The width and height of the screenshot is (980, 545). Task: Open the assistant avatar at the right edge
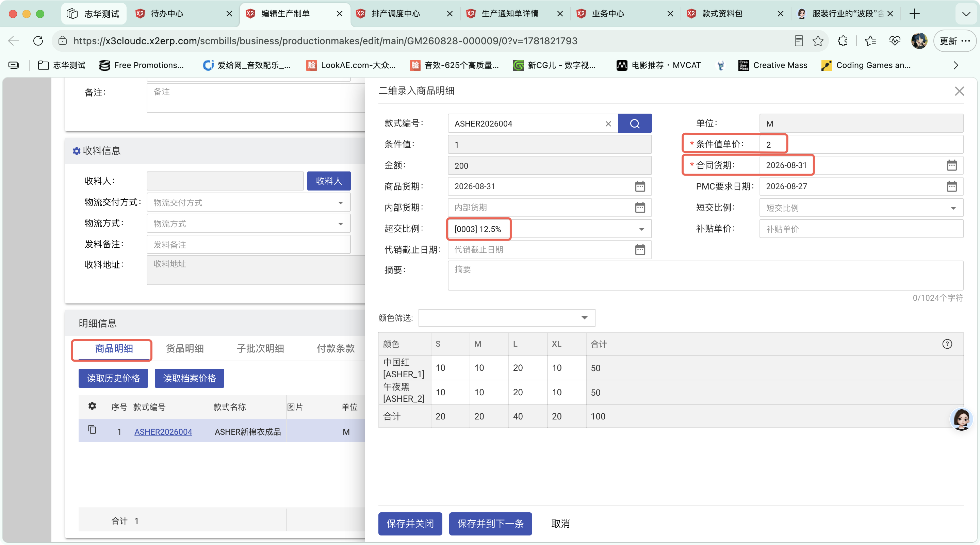pyautogui.click(x=961, y=419)
